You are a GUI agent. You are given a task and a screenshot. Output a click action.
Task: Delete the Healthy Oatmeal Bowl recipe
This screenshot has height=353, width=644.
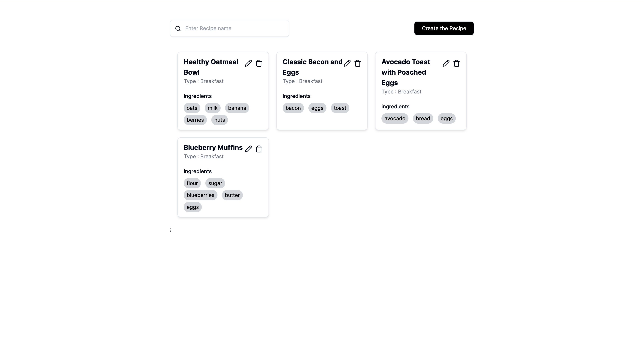click(259, 63)
